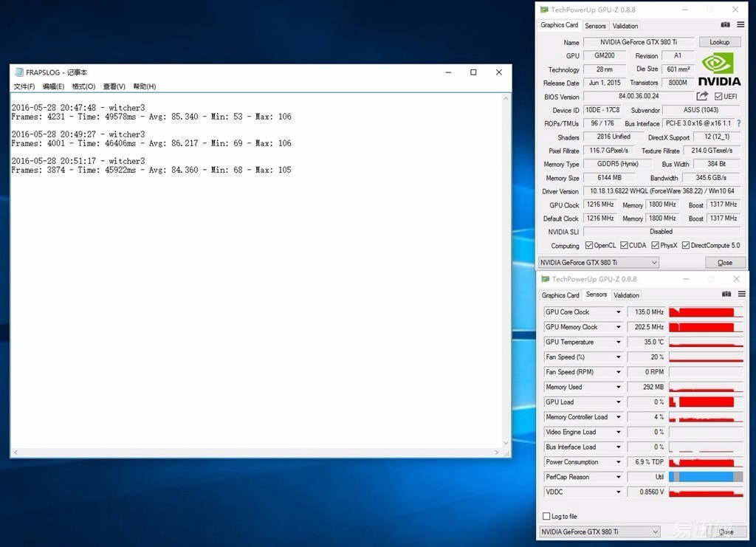Click the GPU-Z app icon in lower window title bar

coord(545,278)
